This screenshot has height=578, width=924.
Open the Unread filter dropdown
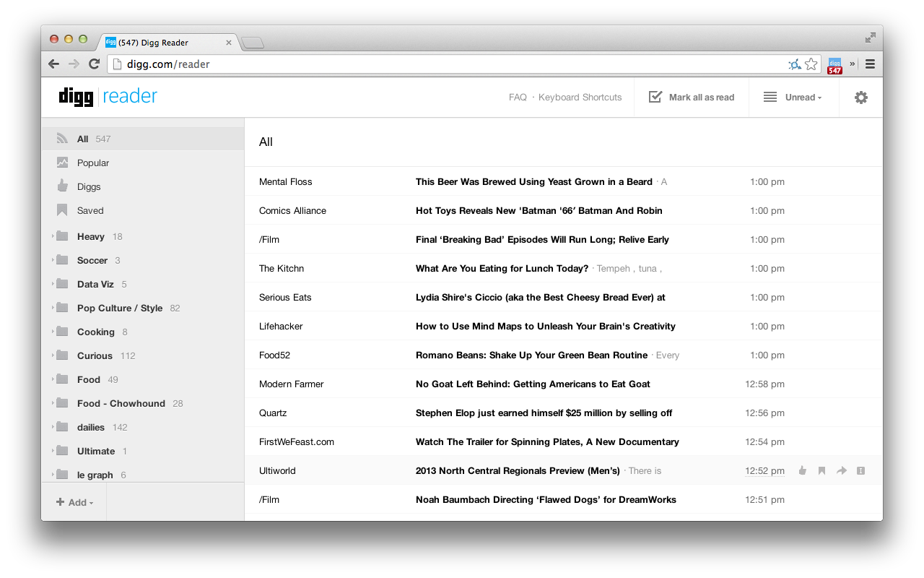[803, 98]
